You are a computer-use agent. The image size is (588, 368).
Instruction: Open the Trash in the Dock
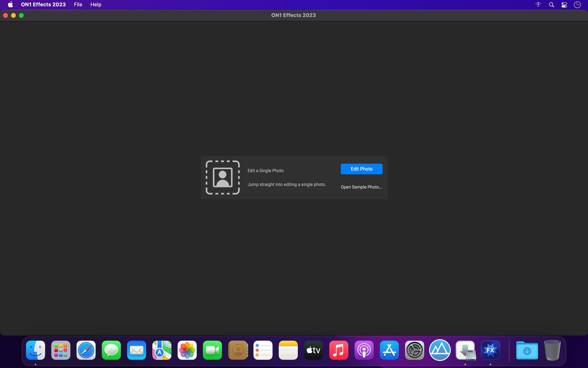pos(552,350)
